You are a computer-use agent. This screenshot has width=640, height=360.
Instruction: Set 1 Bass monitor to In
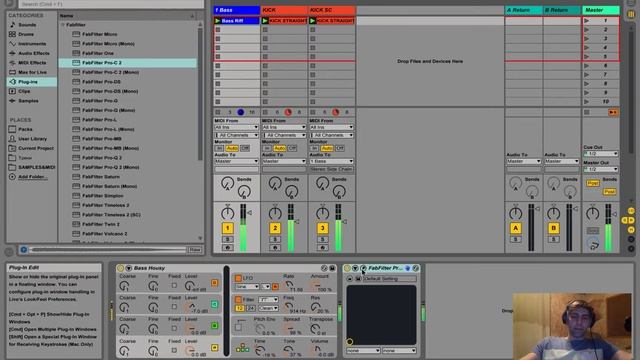click(x=219, y=148)
